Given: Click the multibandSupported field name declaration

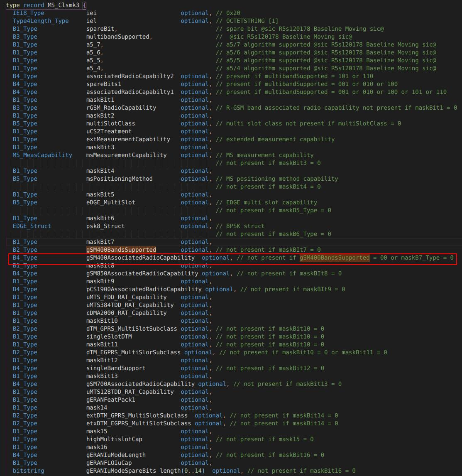Looking at the screenshot, I should [x=118, y=37].
